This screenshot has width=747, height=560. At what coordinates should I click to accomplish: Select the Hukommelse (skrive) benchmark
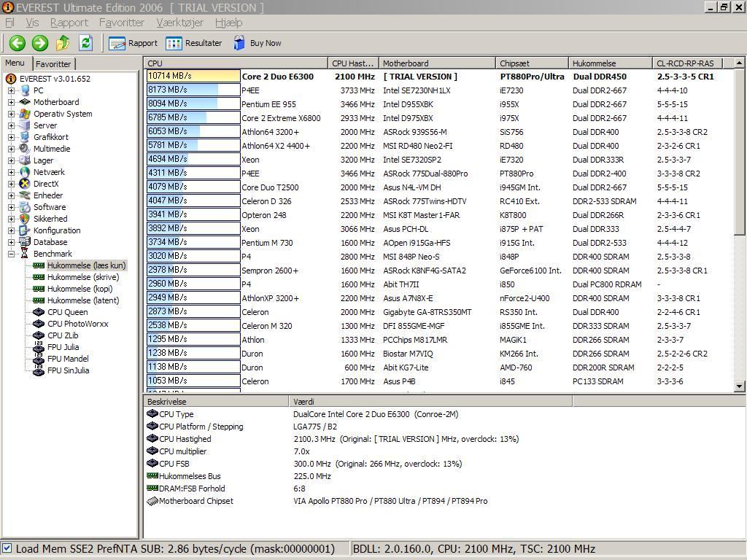click(83, 277)
